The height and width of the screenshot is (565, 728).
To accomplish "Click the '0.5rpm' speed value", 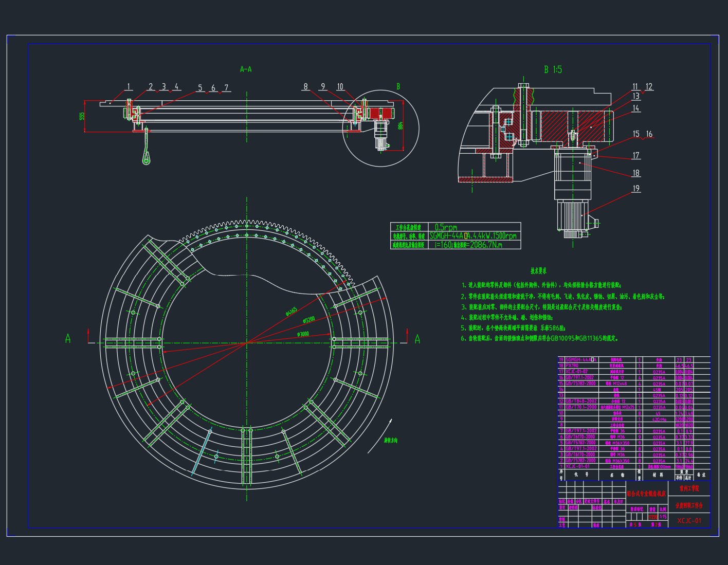I will [x=446, y=227].
